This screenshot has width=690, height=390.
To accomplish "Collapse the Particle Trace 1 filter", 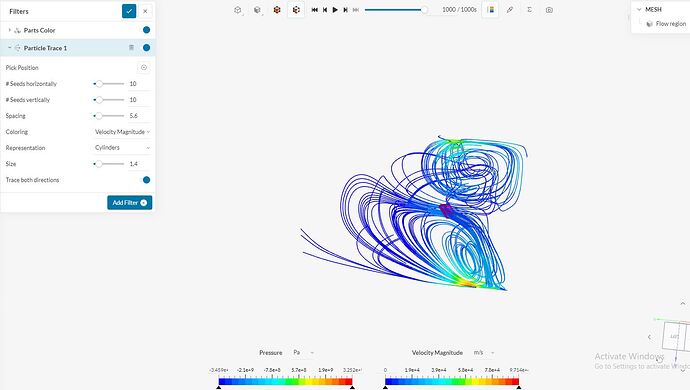I will tap(10, 48).
